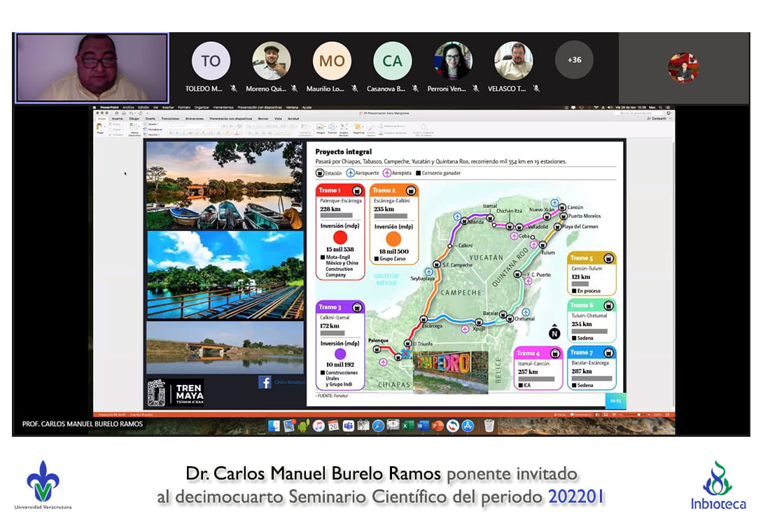This screenshot has height=532, width=763.
Task: Open Word from the dock
Action: tap(424, 426)
